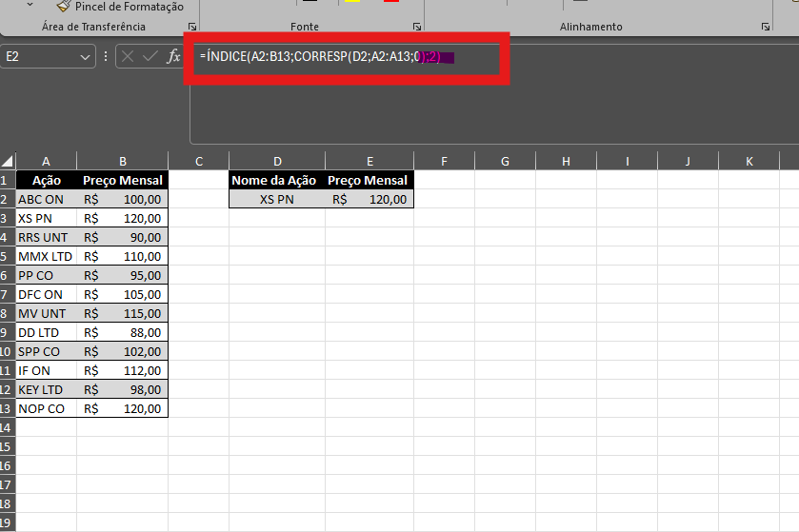Image resolution: width=799 pixels, height=532 pixels.
Task: Select column I header
Action: (628, 162)
